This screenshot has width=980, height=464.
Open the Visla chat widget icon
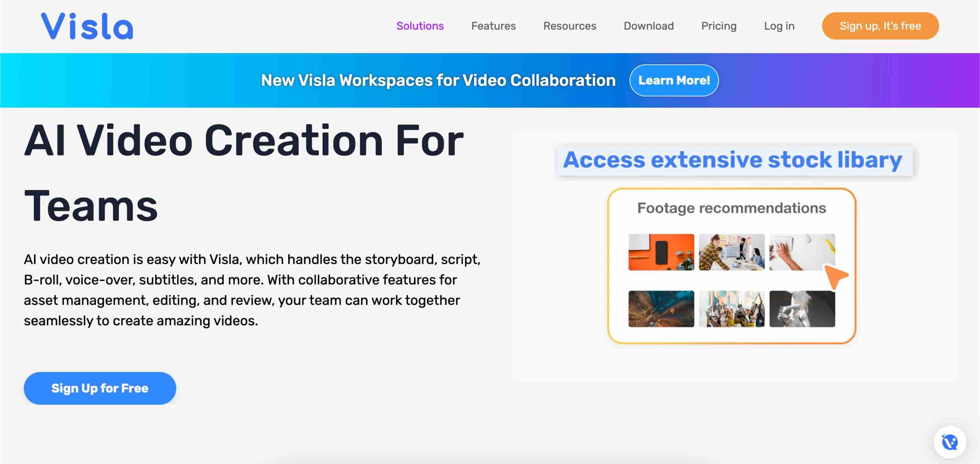pyautogui.click(x=950, y=442)
